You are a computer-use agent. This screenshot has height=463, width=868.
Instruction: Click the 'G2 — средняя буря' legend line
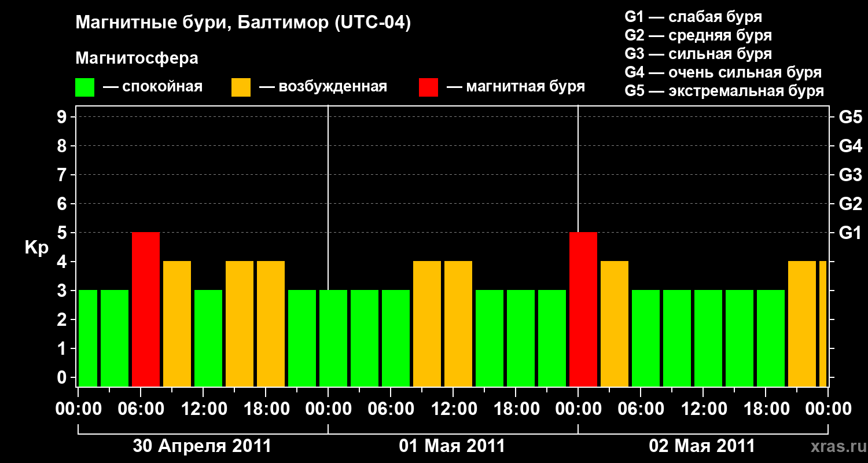coord(698,35)
